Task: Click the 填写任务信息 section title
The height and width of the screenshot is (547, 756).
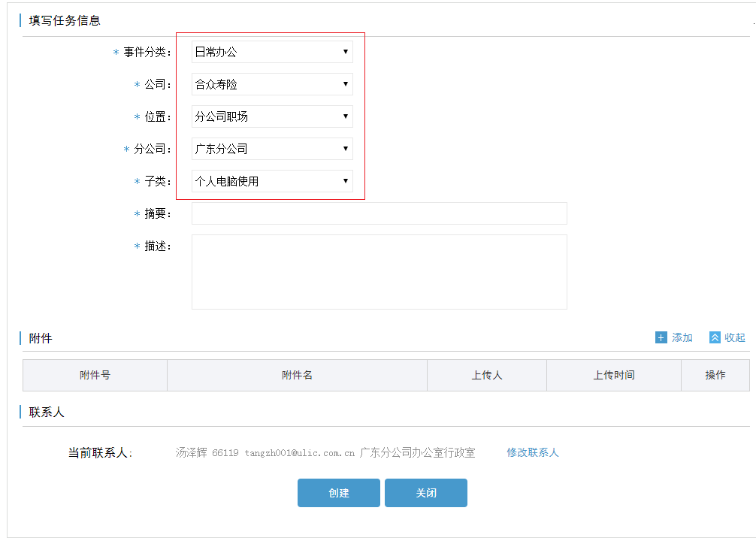Action: pos(65,20)
